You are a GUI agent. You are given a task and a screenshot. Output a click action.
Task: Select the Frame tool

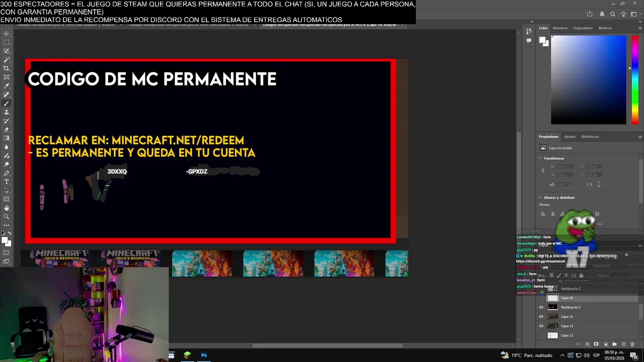[x=7, y=77]
